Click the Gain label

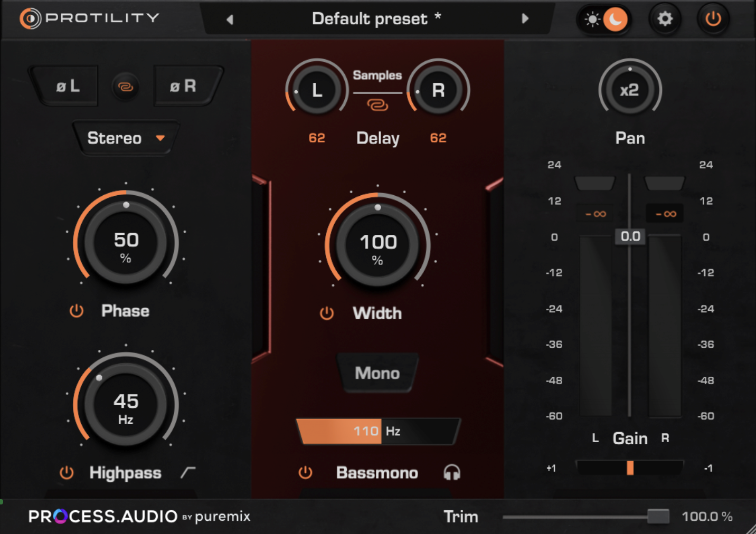pyautogui.click(x=630, y=438)
